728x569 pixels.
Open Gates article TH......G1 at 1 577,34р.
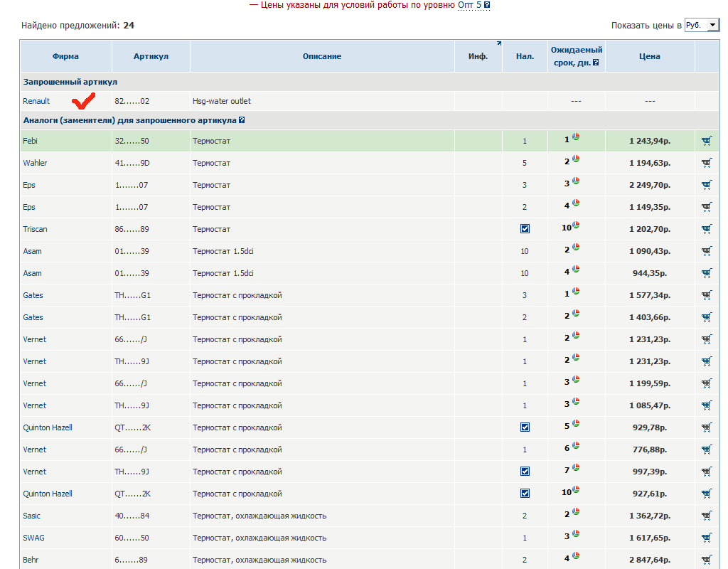pyautogui.click(x=133, y=295)
